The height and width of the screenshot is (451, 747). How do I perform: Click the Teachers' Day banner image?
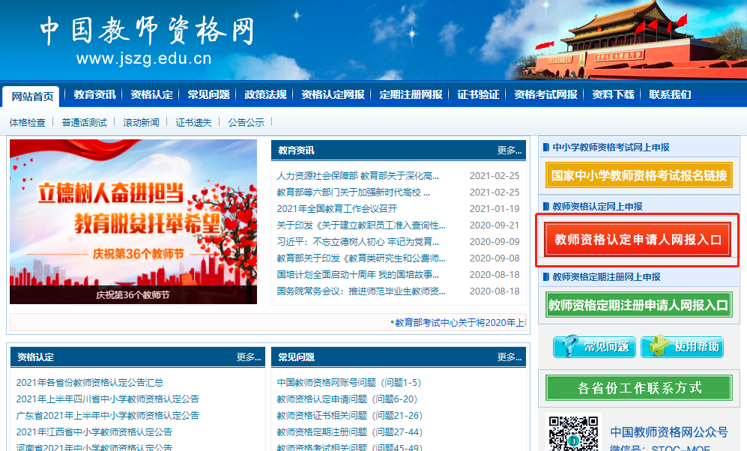135,221
